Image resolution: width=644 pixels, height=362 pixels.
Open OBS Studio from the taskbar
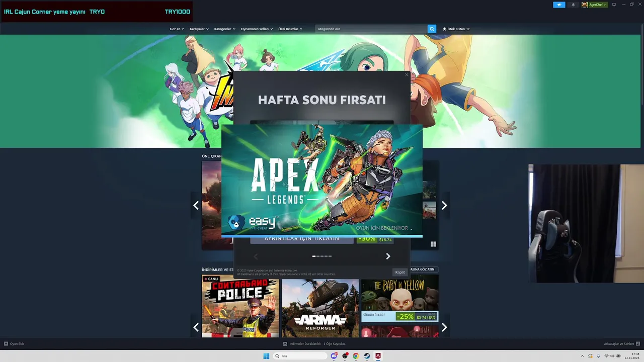[x=345, y=356]
